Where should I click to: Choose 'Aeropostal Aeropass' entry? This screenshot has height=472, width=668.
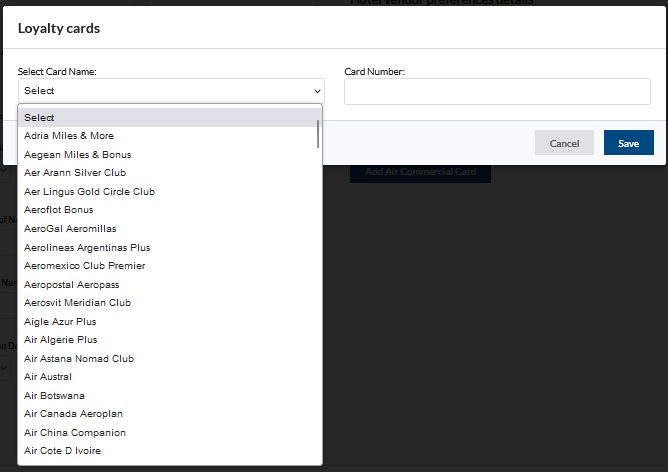(169, 285)
